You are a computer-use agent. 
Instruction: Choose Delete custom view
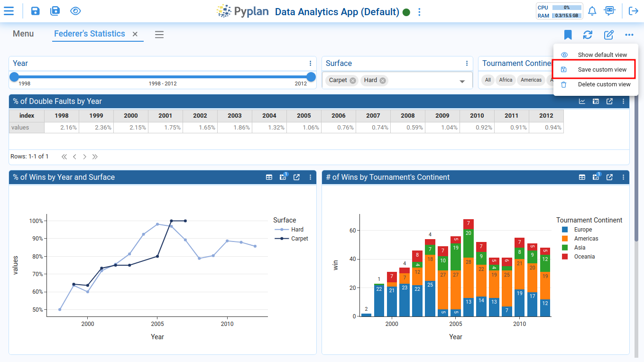(604, 84)
